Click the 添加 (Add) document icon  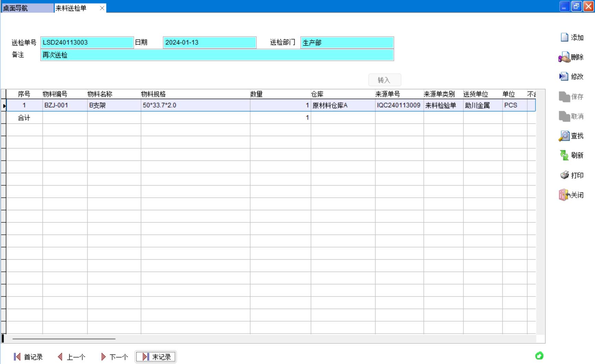click(564, 37)
